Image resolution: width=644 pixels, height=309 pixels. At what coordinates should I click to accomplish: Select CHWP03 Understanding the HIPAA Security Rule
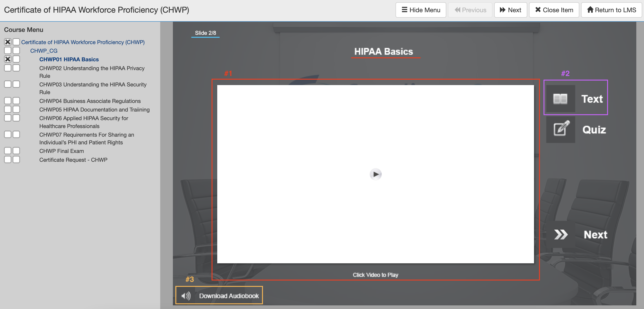(x=93, y=88)
